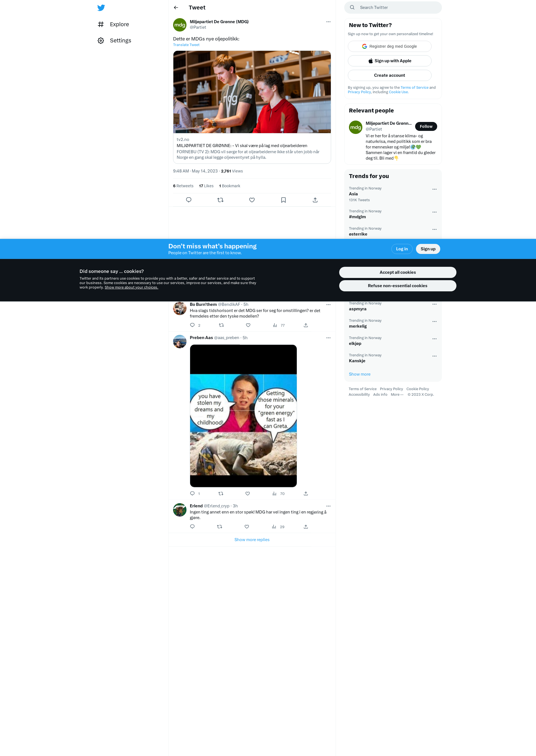Open the Greta meme image
This screenshot has width=536, height=756.
click(x=243, y=416)
